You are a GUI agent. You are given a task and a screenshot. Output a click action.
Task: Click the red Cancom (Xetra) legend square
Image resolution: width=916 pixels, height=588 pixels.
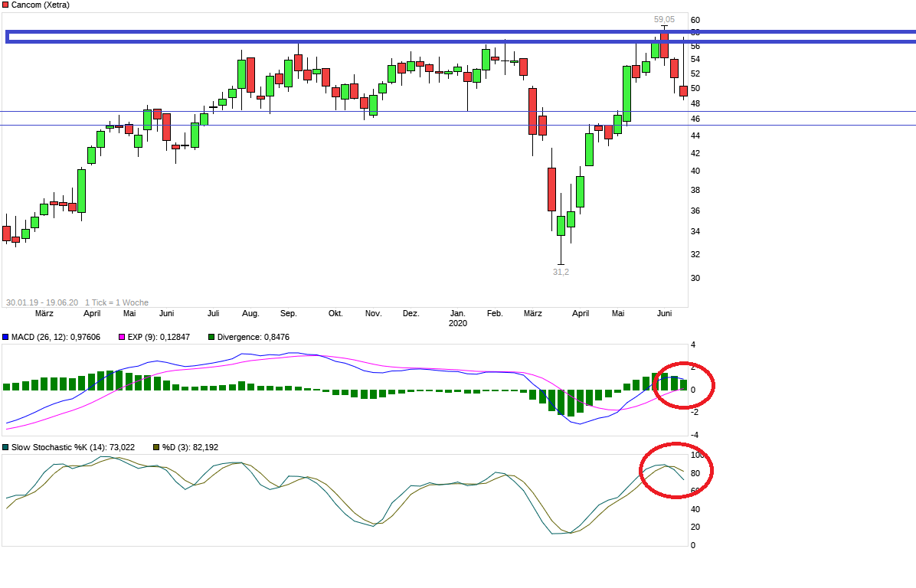(6, 5)
